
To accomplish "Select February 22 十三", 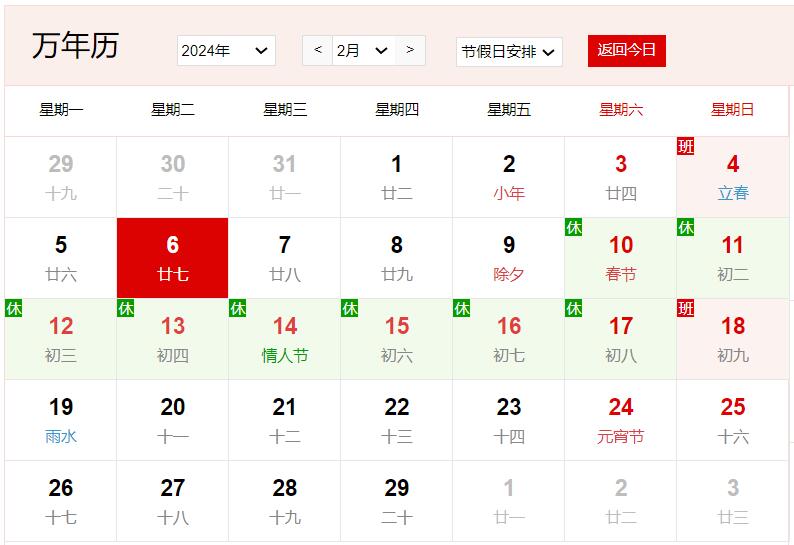I will point(396,420).
